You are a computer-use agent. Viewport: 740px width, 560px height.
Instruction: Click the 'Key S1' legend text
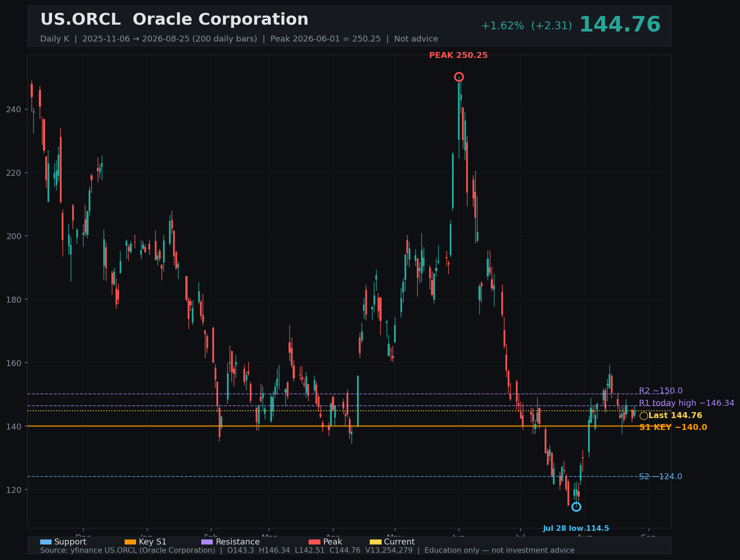pos(152,542)
